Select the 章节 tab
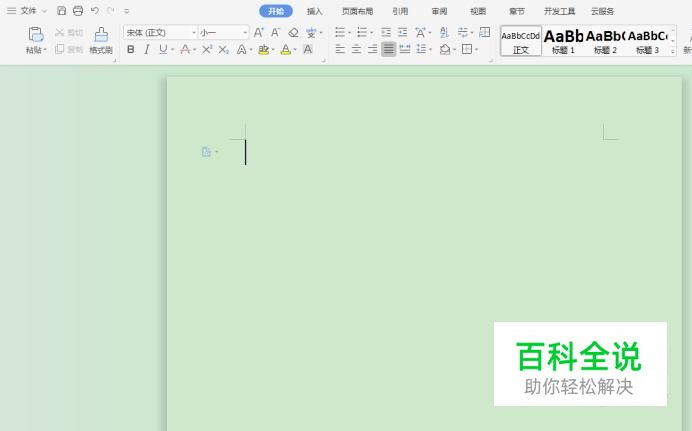This screenshot has height=431, width=692. coord(517,11)
